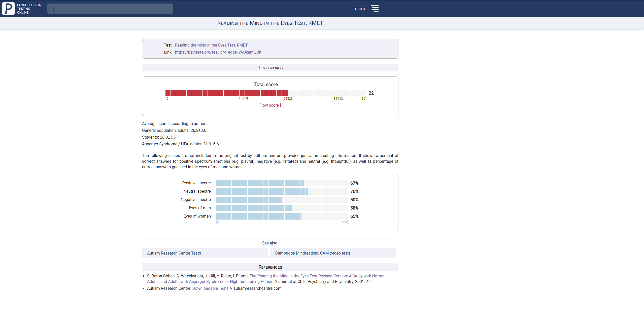Click the Total score red progress bar
Image resolution: width=644 pixels, height=333 pixels.
point(227,93)
